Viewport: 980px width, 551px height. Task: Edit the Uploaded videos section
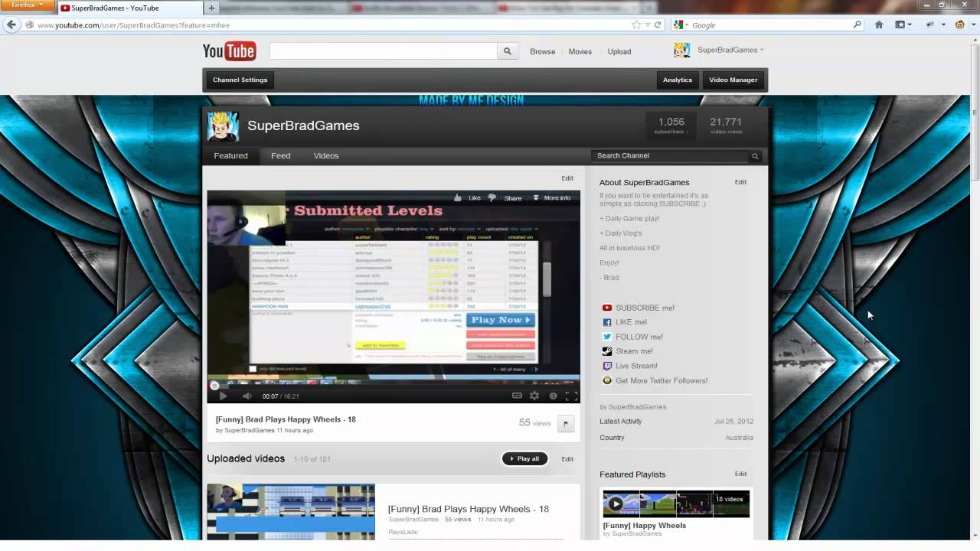567,459
